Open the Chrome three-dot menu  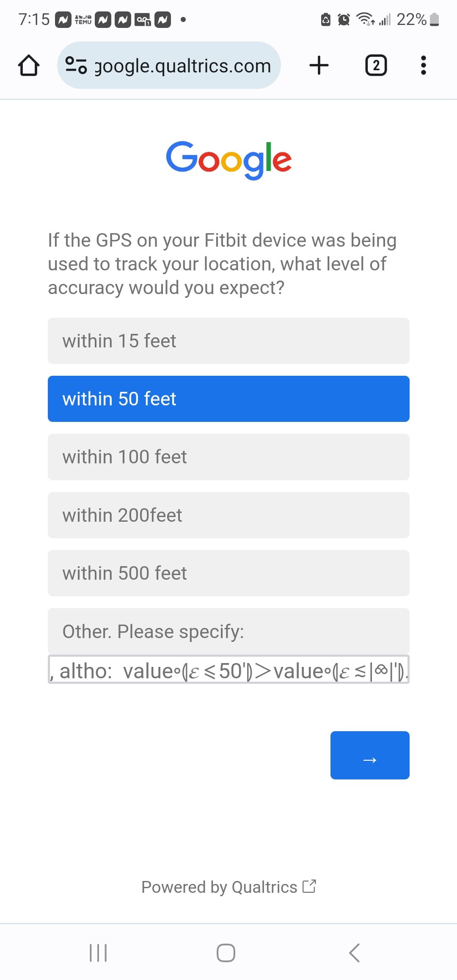pos(423,66)
